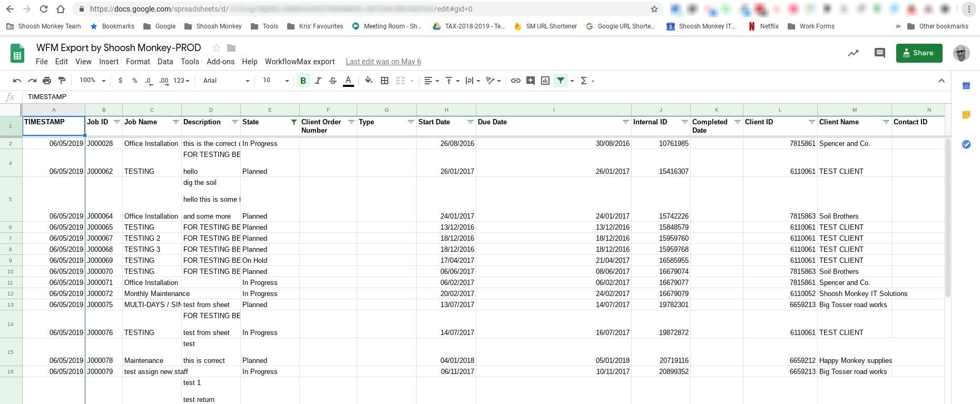The height and width of the screenshot is (404, 980).
Task: Toggle strikethrough formatting
Action: click(332, 81)
